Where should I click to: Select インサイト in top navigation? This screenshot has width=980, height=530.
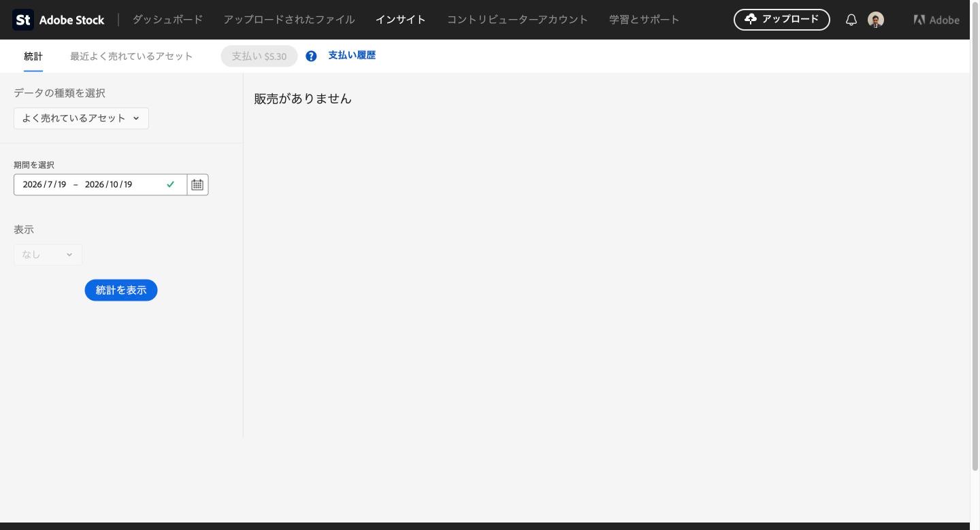coord(401,20)
